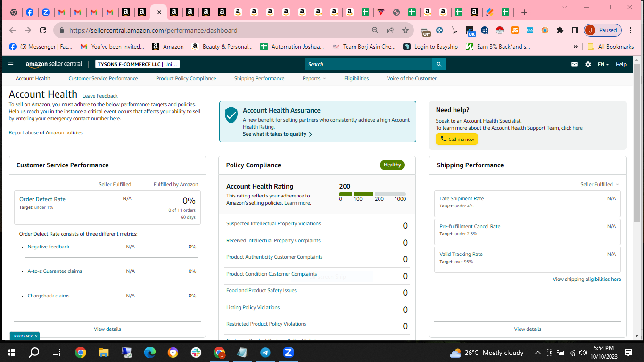Open the Seller Central hamburger menu
This screenshot has height=362, width=644.
[x=11, y=64]
